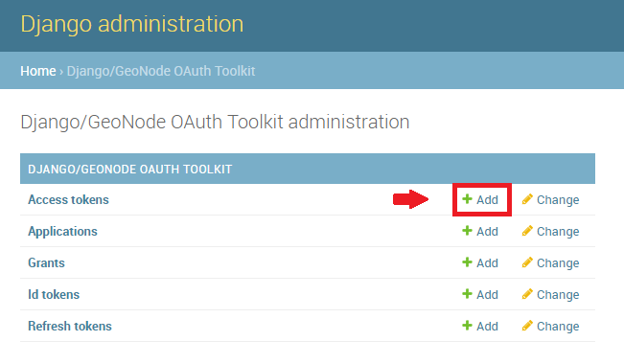Open the Applications model list
Viewport: 624px width, 364px height.
tap(62, 231)
